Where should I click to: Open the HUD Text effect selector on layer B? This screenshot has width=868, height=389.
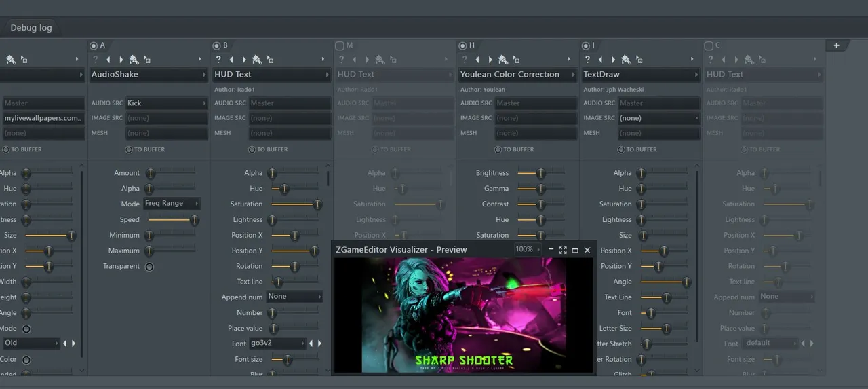point(272,75)
